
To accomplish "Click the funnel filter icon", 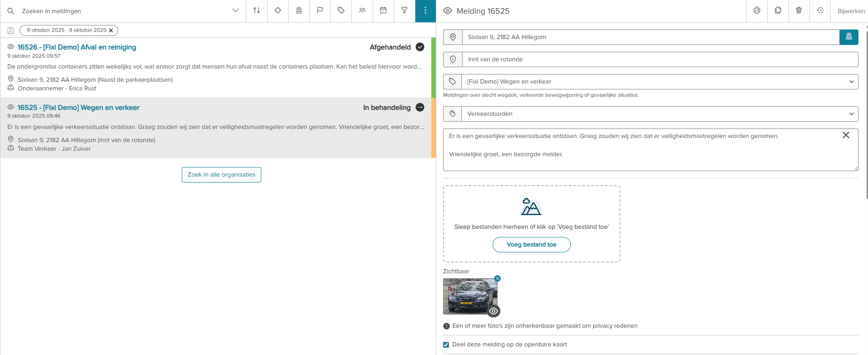I will [x=404, y=10].
